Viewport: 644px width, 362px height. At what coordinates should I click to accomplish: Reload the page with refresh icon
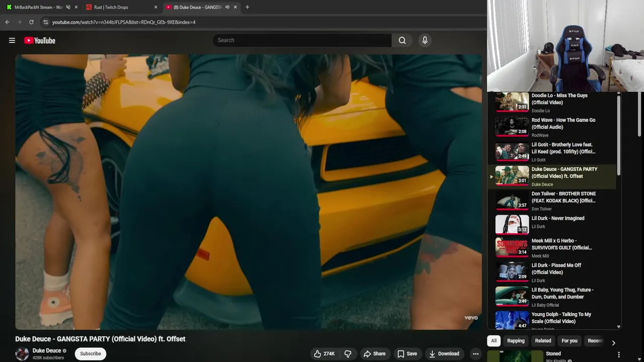click(x=31, y=22)
